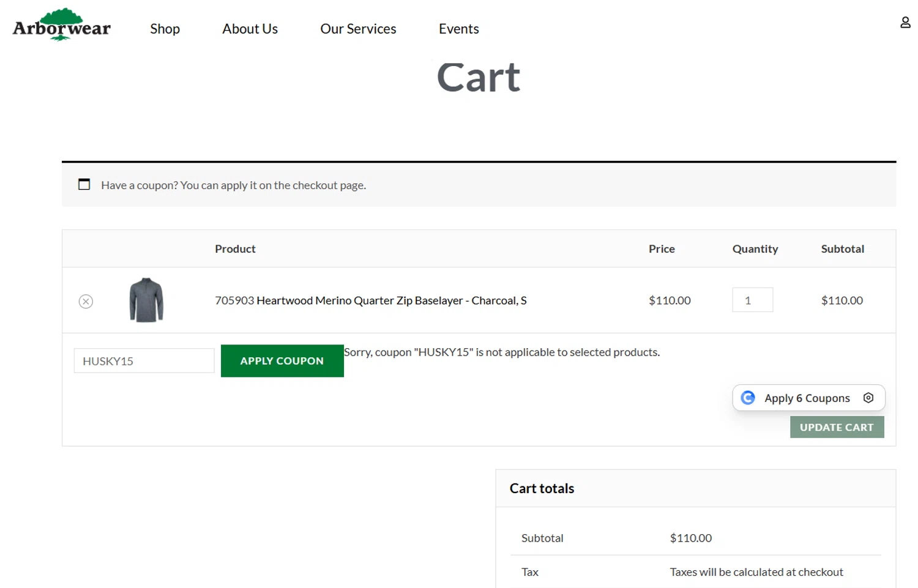Click the Cart page heading
This screenshot has width=918, height=588.
tap(479, 78)
